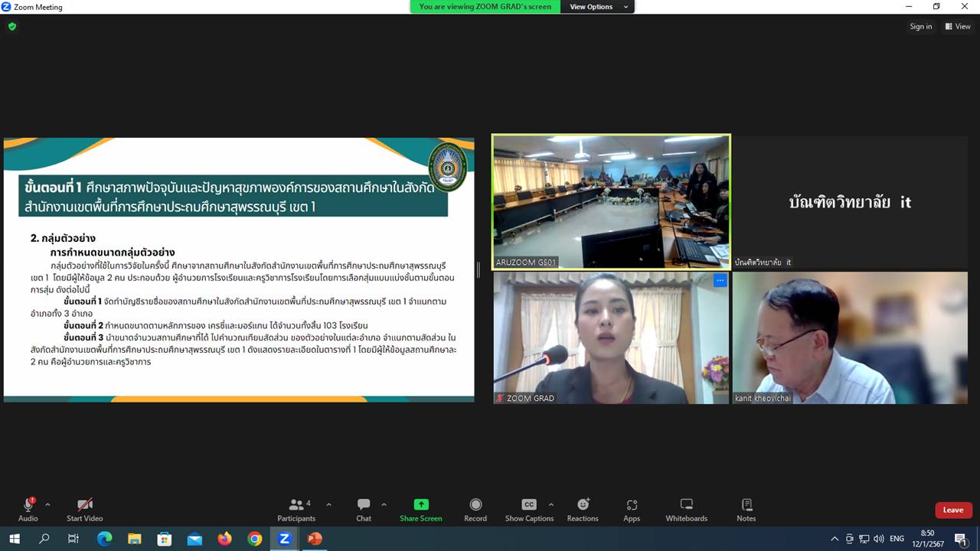The width and height of the screenshot is (980, 551).
Task: Click the ZOOM GRAD muted name label
Action: (x=525, y=398)
